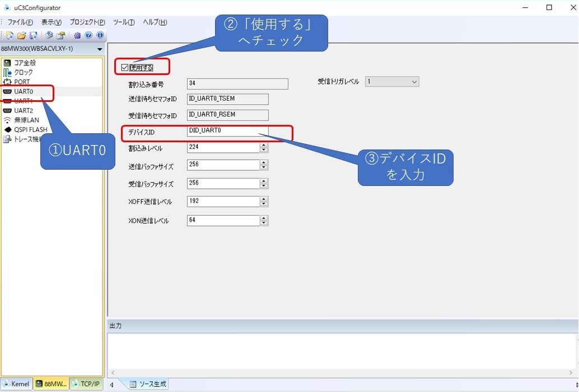
Task: Click the Save toolbar icon
Action: [33, 35]
